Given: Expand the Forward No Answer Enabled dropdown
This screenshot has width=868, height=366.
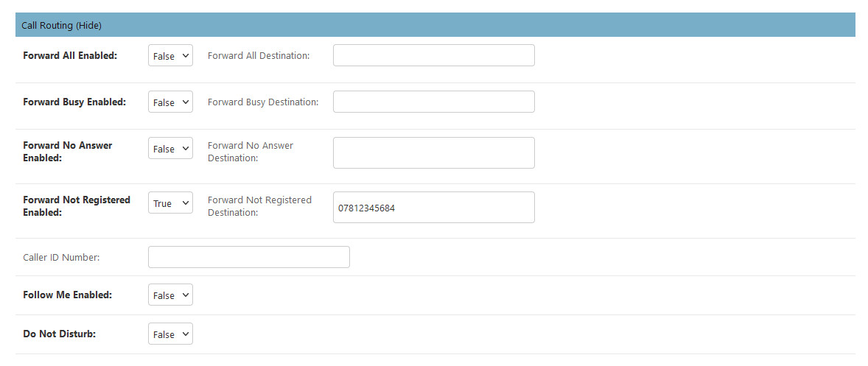Looking at the screenshot, I should pos(170,149).
